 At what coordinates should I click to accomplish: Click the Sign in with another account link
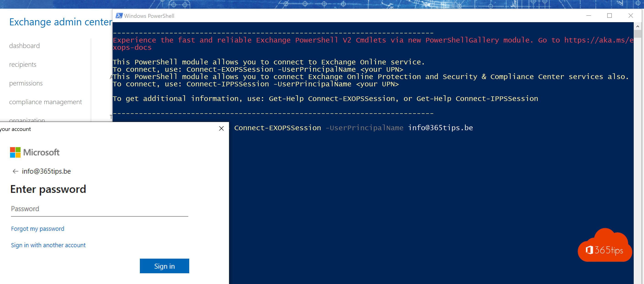[x=48, y=245]
